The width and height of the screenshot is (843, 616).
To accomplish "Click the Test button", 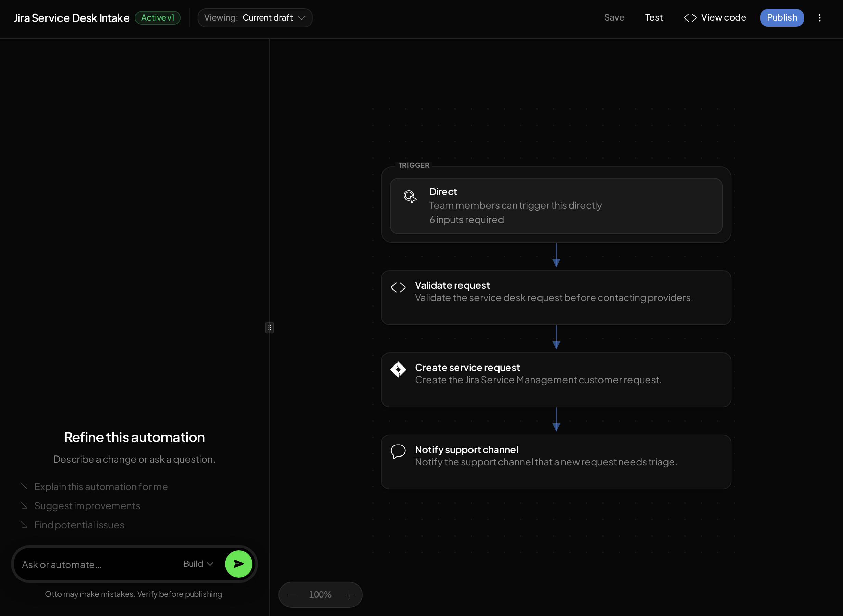I will (x=654, y=17).
